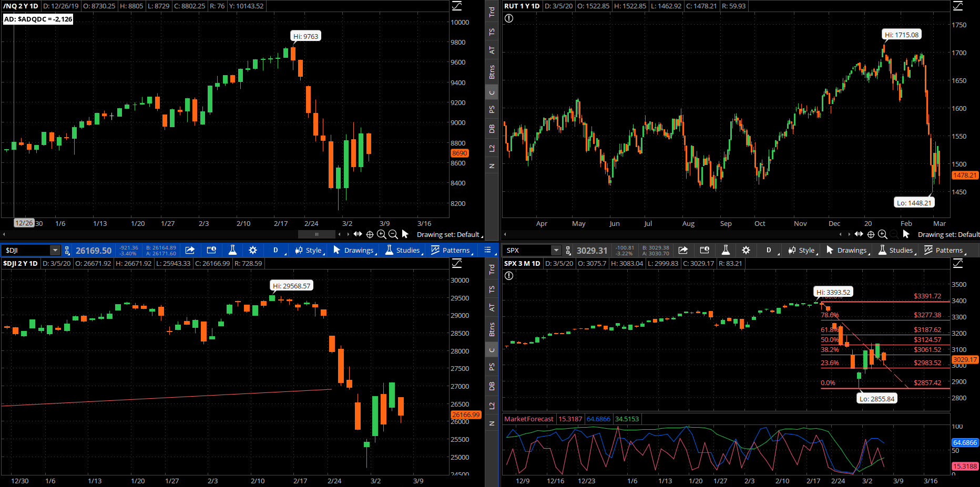Open the AT sidebar tab beside $DJI chart
Viewport: 980px width, 487px height.
(492, 307)
